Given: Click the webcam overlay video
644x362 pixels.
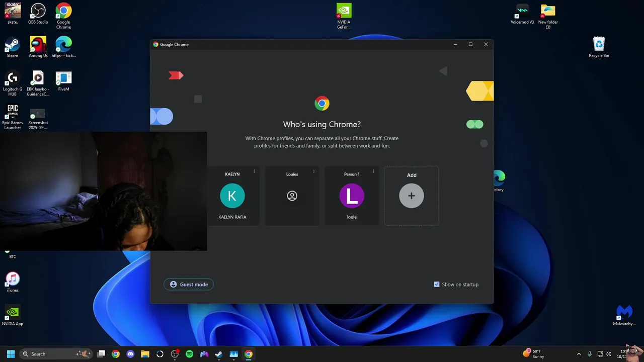Looking at the screenshot, I should (103, 191).
